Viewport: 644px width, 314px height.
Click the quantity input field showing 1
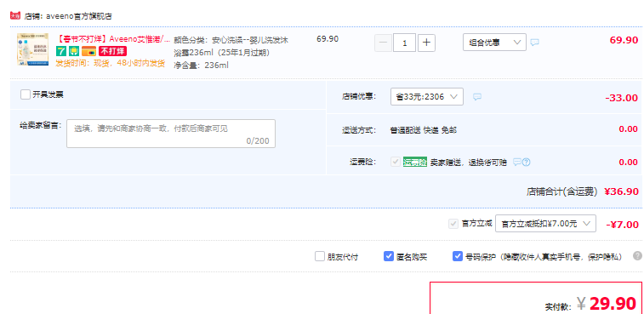[x=405, y=43]
